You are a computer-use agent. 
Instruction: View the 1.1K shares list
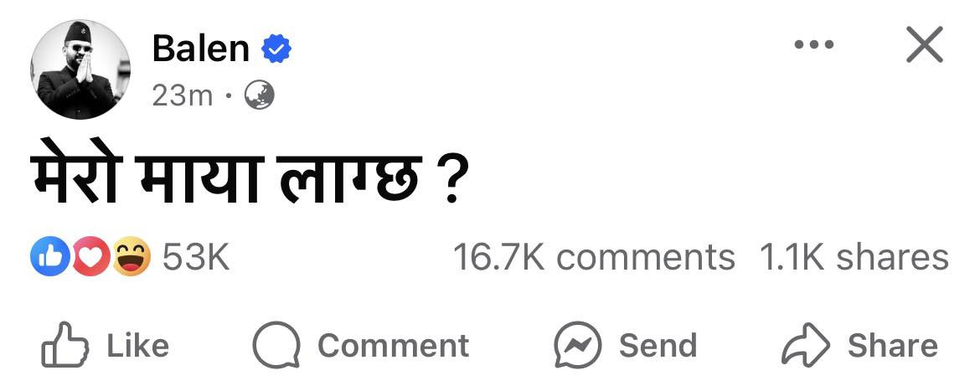tap(854, 257)
